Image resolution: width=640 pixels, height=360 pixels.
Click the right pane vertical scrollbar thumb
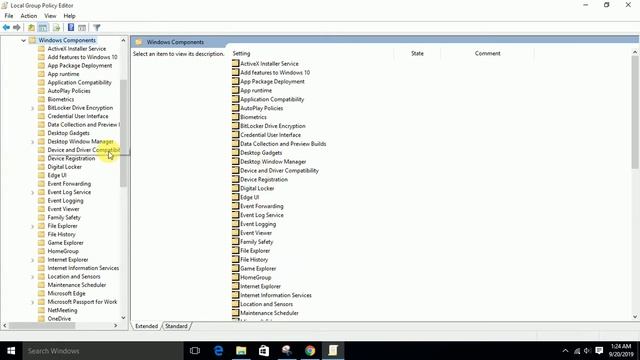635,112
